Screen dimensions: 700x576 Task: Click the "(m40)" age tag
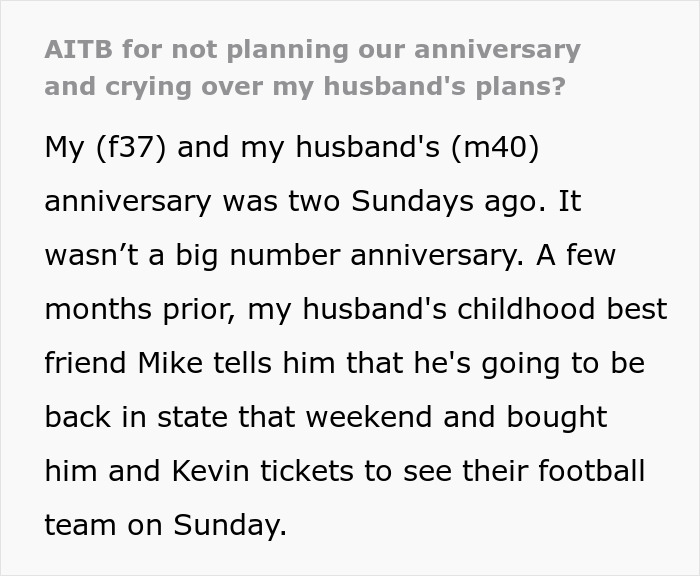pyautogui.click(x=495, y=147)
